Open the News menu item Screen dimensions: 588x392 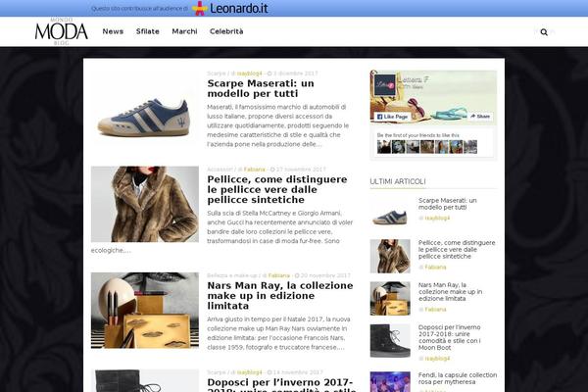pyautogui.click(x=113, y=31)
